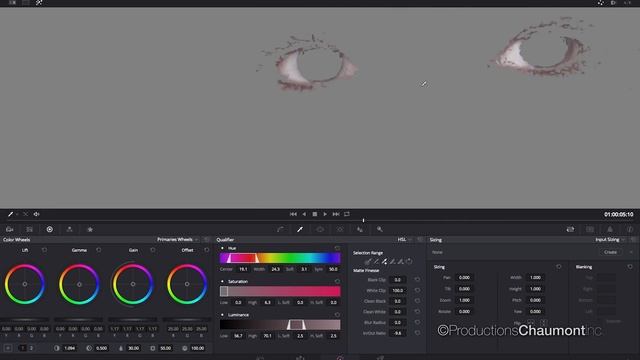Select the viewer qualifier picker tool
640x360 pixels.
[x=10, y=214]
